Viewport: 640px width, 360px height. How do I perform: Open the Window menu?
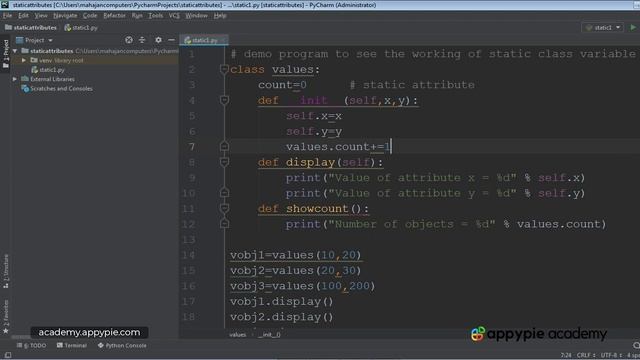click(x=196, y=16)
